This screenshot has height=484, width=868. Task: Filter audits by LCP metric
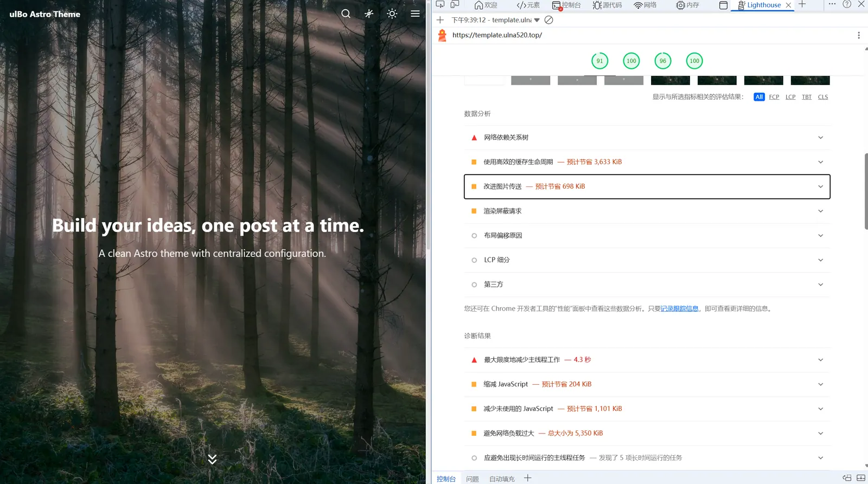point(790,97)
